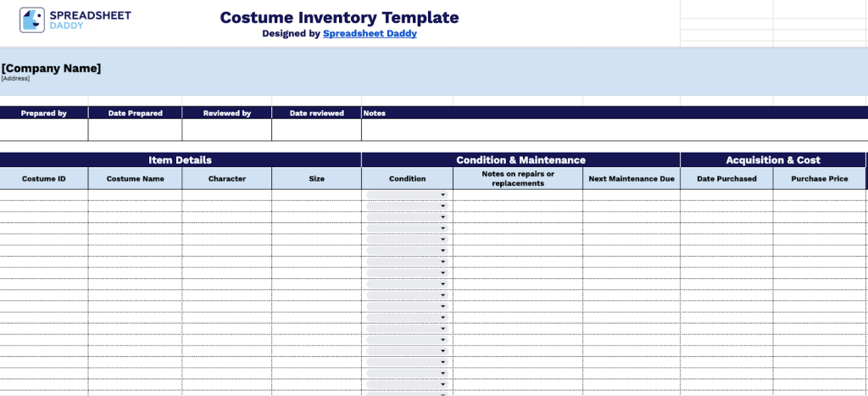Open the third row's Condition dropdown
This screenshot has width=868, height=396.
coord(442,217)
